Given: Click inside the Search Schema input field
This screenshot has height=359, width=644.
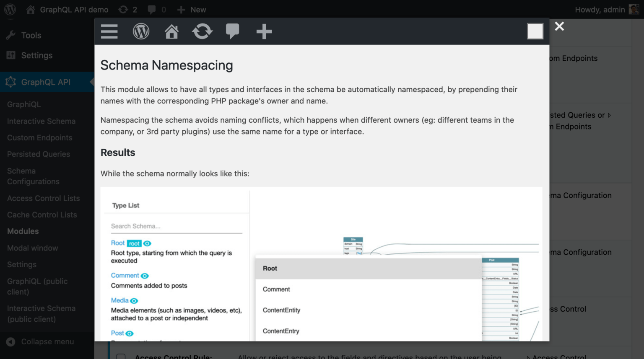Looking at the screenshot, I should coord(176,226).
